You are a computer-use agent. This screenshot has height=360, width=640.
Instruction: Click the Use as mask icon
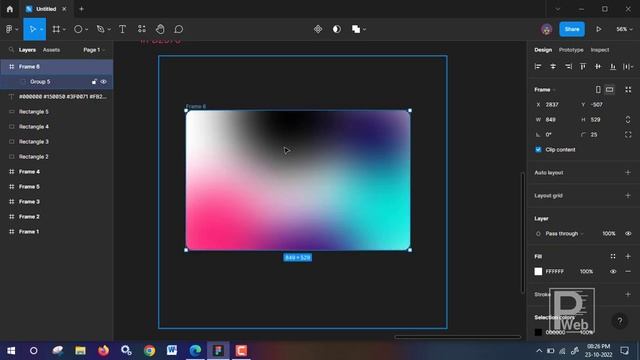[337, 29]
